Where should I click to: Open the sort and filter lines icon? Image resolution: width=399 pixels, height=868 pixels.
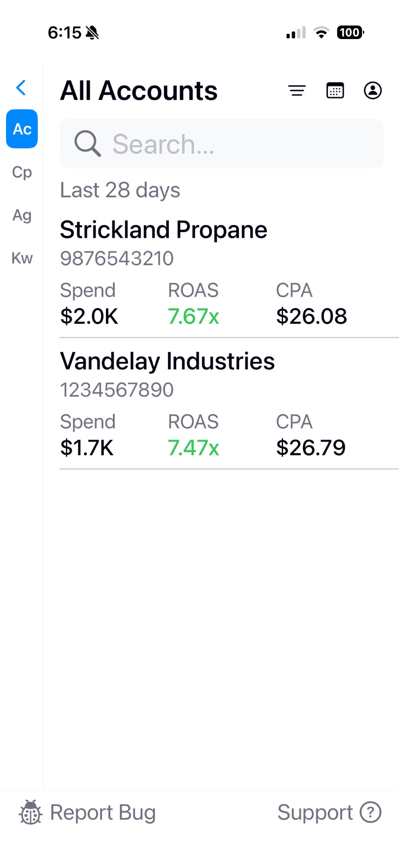297,91
